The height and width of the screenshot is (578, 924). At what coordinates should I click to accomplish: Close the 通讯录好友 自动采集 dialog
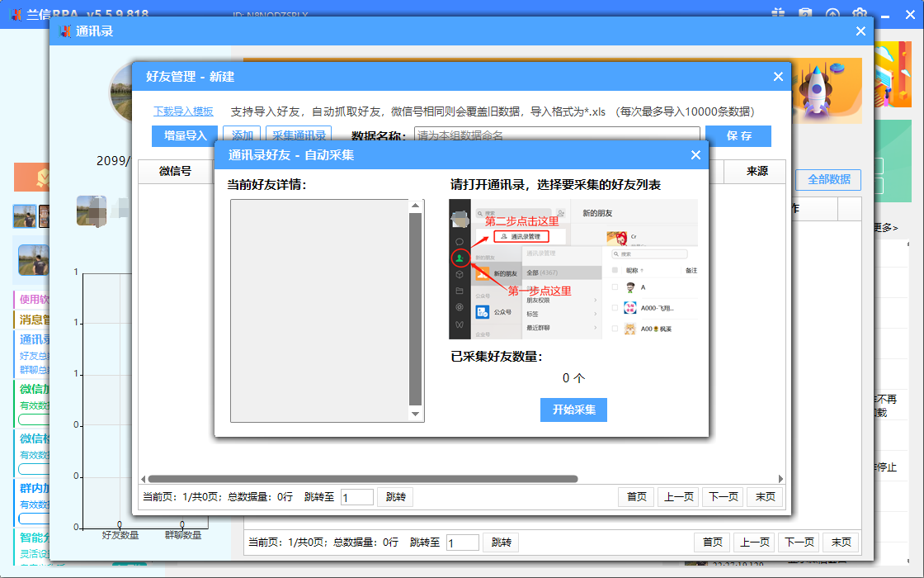(695, 154)
